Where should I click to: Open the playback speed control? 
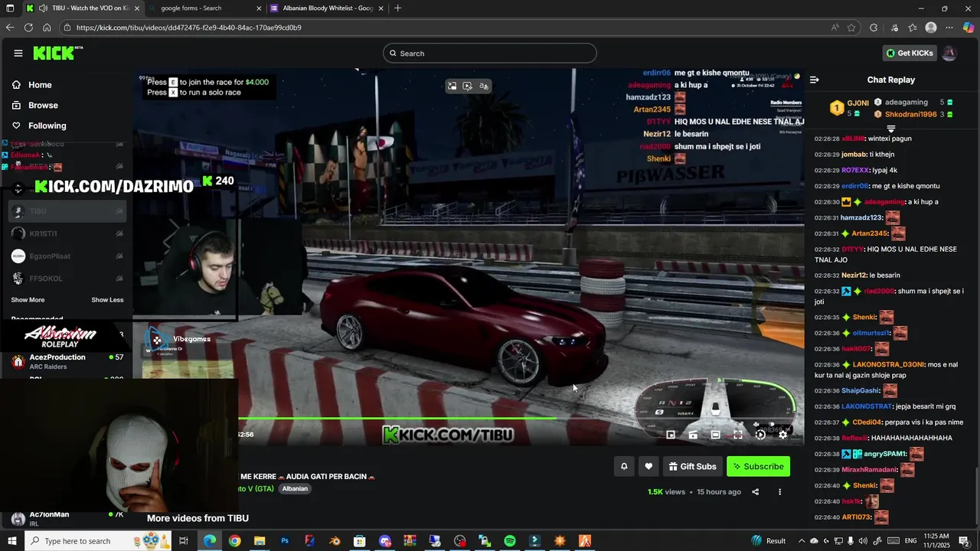pyautogui.click(x=760, y=435)
